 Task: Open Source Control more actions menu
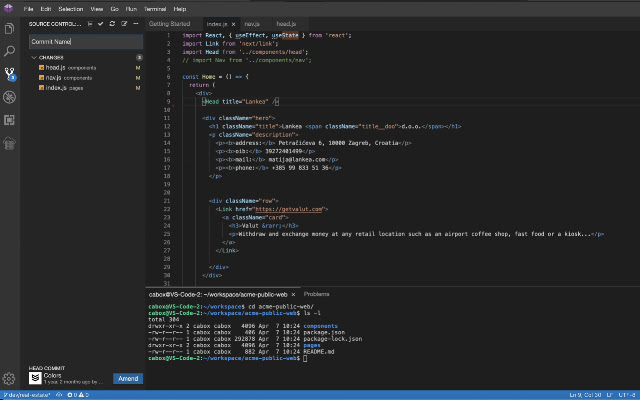pos(136,24)
